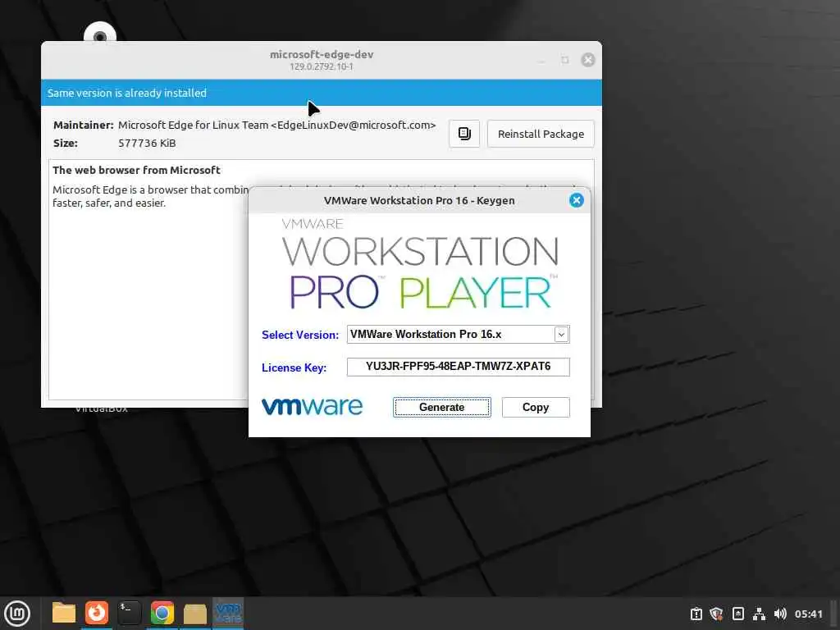Click the 'License Key:' label

294,367
